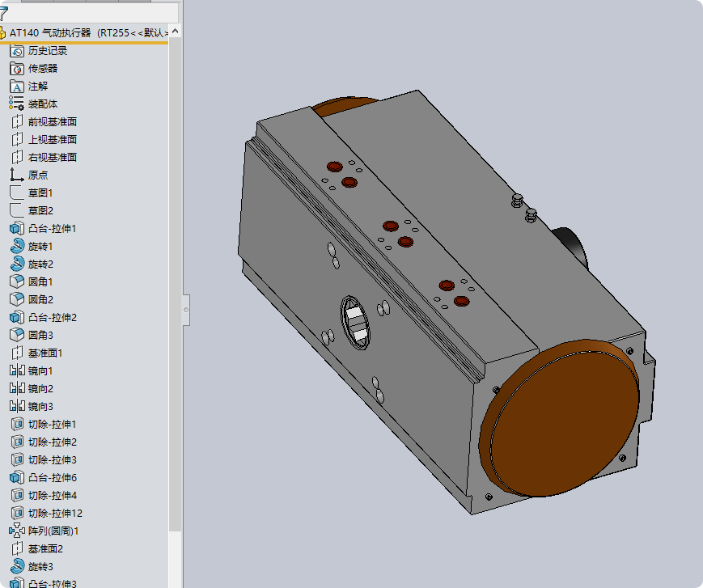Select the 原点 text label
The height and width of the screenshot is (588, 703).
coord(38,176)
